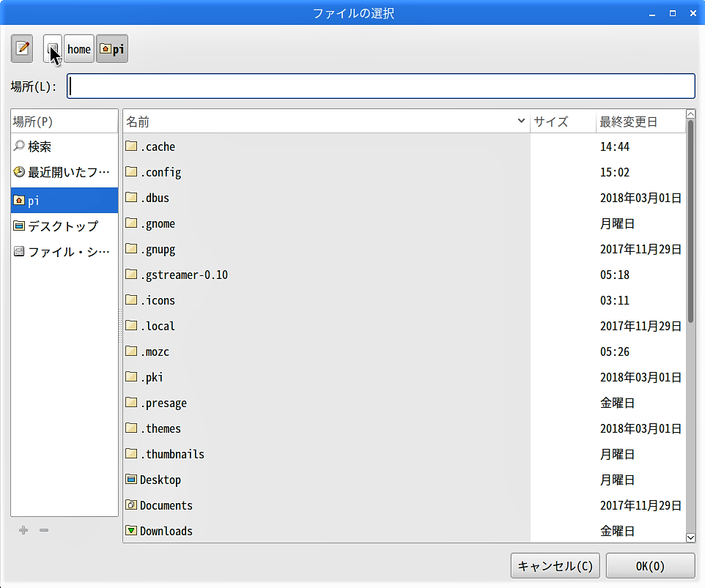Focus the location text field
Image resolution: width=705 pixels, height=588 pixels.
[381, 86]
